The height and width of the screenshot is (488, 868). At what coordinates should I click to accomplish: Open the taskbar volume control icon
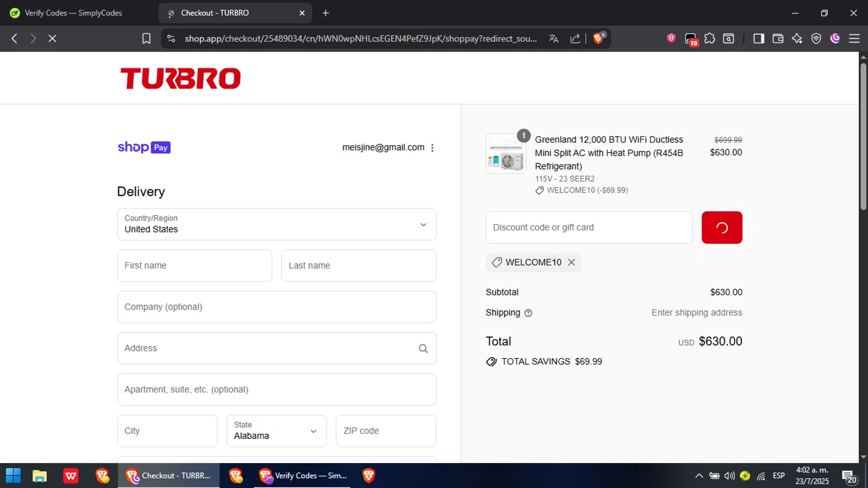730,476
